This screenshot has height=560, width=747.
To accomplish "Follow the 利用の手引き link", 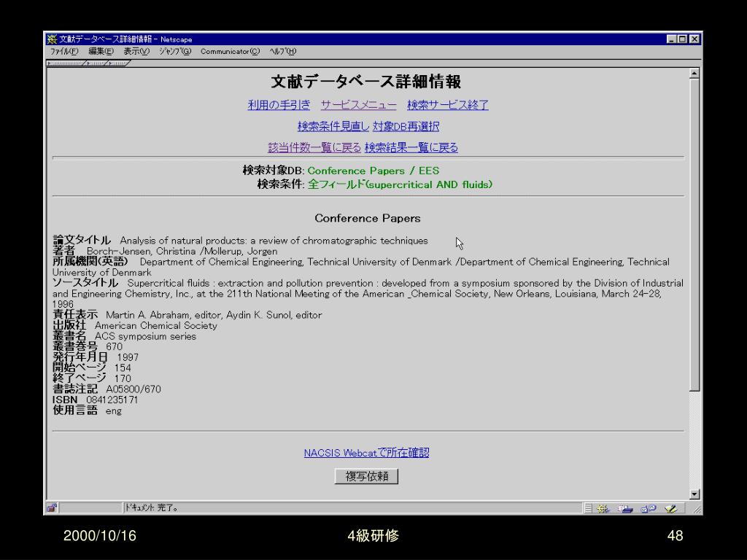I will (279, 105).
